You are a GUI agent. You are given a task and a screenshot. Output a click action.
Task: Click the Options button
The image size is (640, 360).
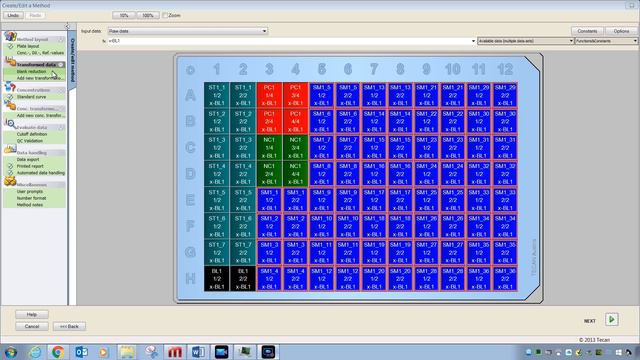click(x=621, y=31)
